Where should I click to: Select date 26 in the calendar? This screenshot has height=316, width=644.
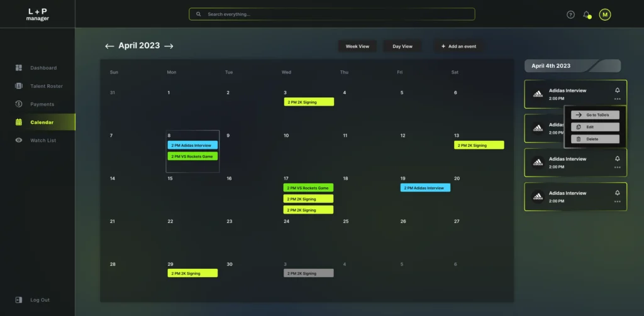coord(403,221)
